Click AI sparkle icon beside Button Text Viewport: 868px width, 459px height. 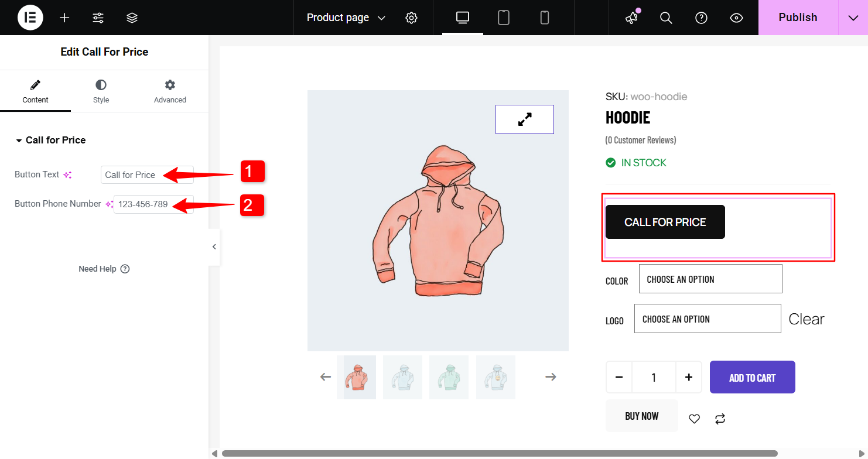pos(67,174)
